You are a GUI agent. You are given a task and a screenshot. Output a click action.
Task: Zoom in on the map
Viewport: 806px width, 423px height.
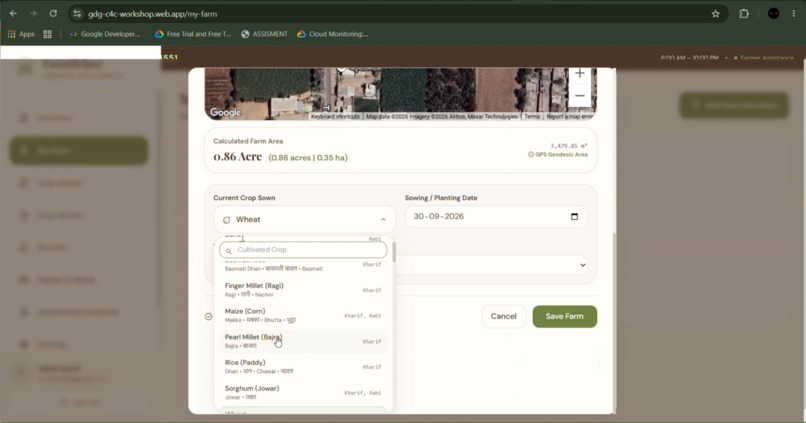click(579, 73)
